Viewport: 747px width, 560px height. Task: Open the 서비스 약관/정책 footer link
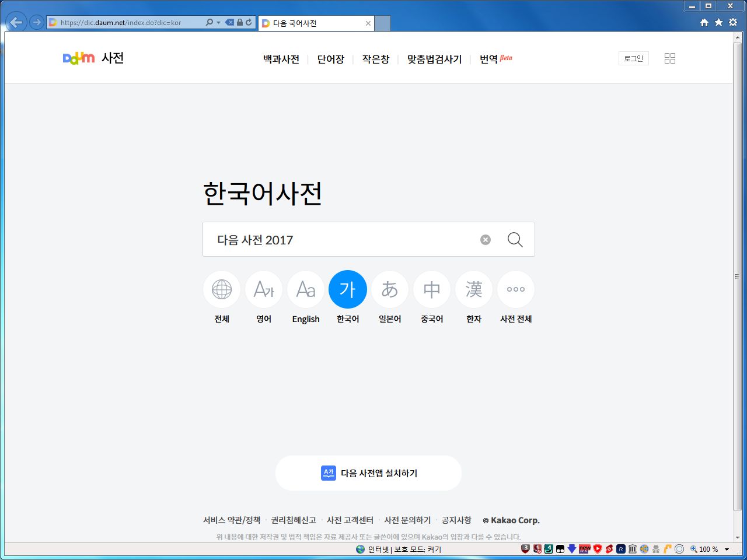pyautogui.click(x=232, y=520)
